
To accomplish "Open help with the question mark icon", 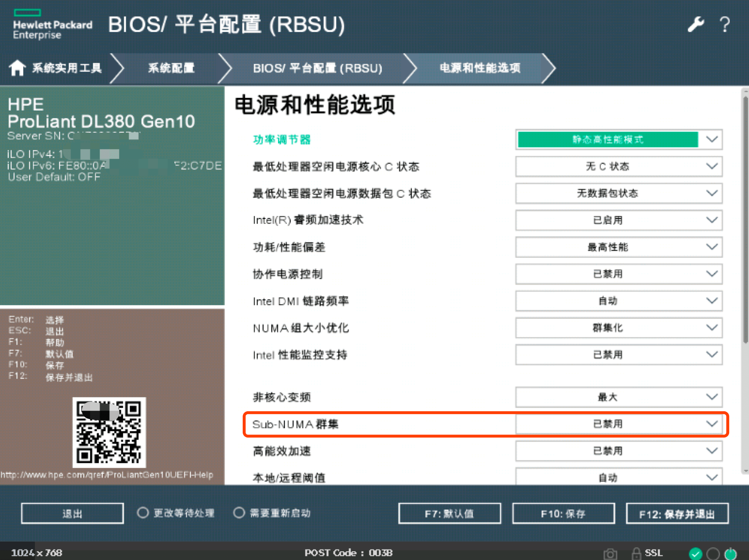I will pos(725,24).
